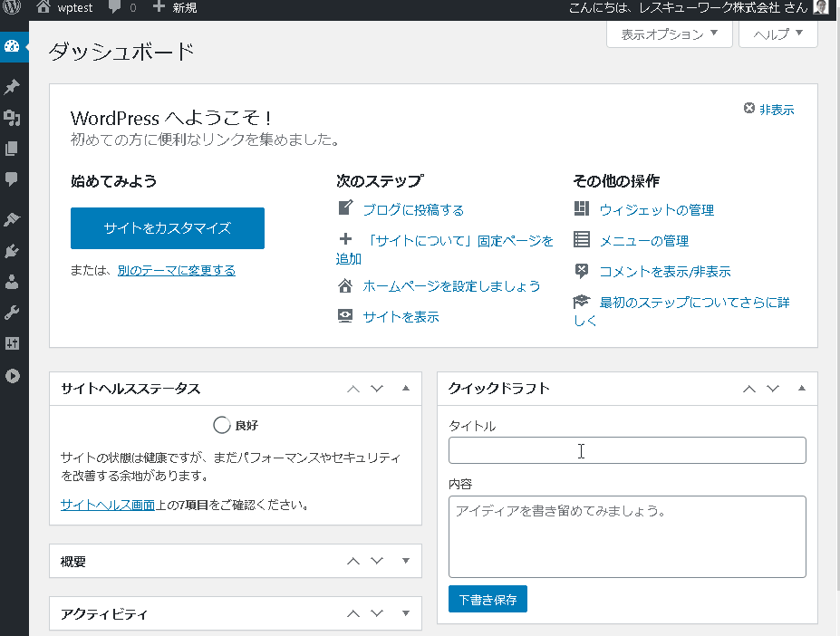Open the 別のテーマに変更する link
The image size is (840, 636).
(x=177, y=270)
